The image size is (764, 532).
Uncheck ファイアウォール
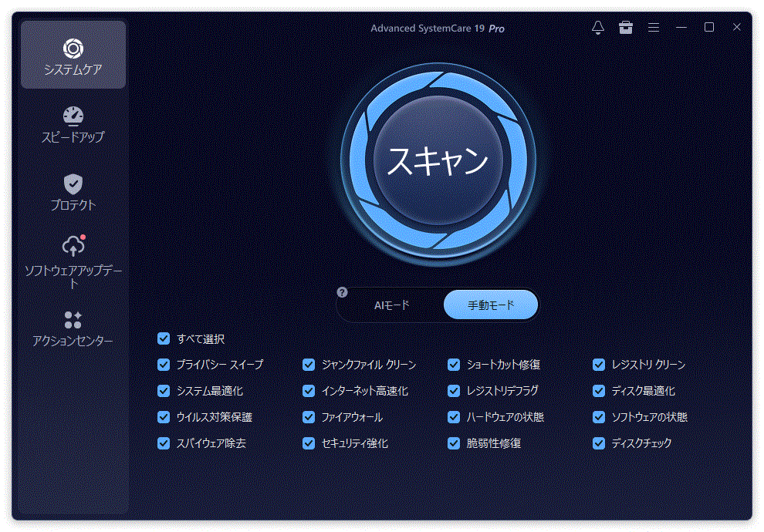coord(308,416)
